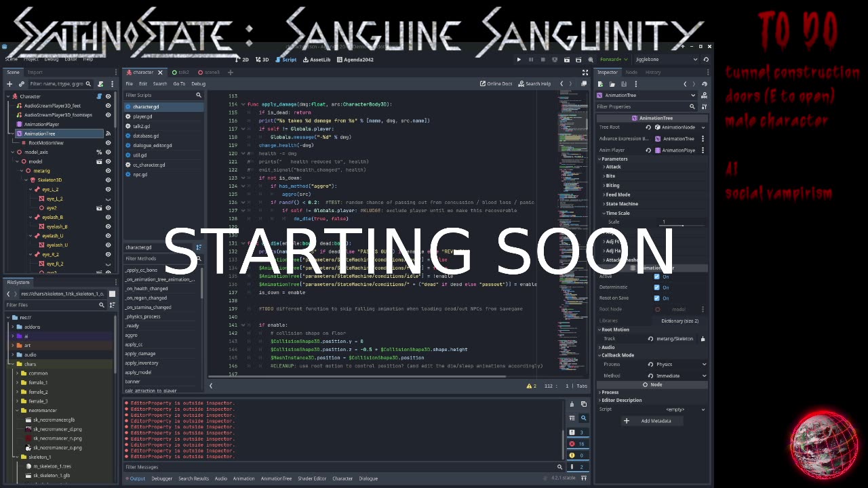Screen dimensions: 868x488
Task: Switch to the Node tab
Action: coord(631,73)
